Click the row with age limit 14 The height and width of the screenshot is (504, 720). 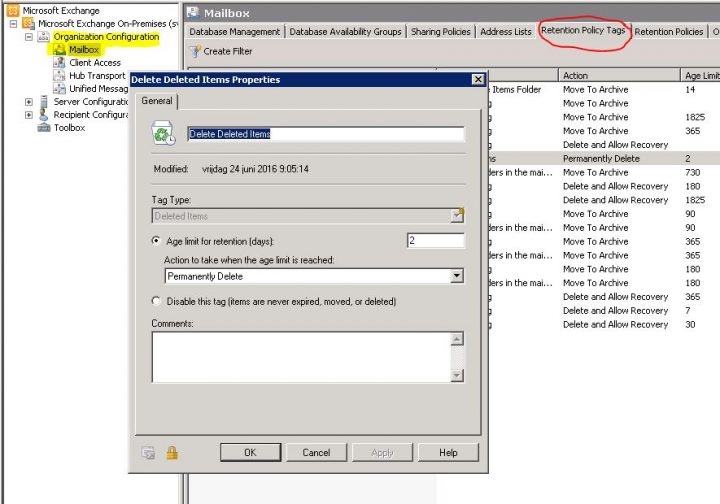tap(604, 90)
